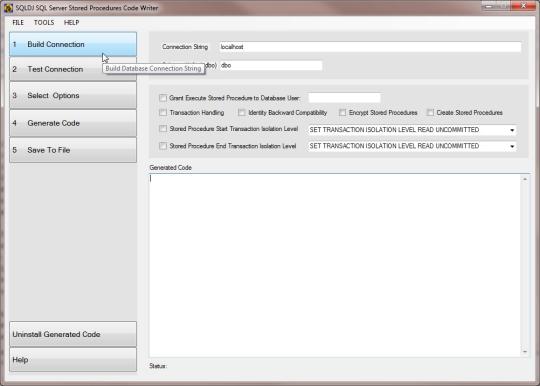
Task: Enable Stored Procedure Start Transaction Isolation Level
Action: 163,129
